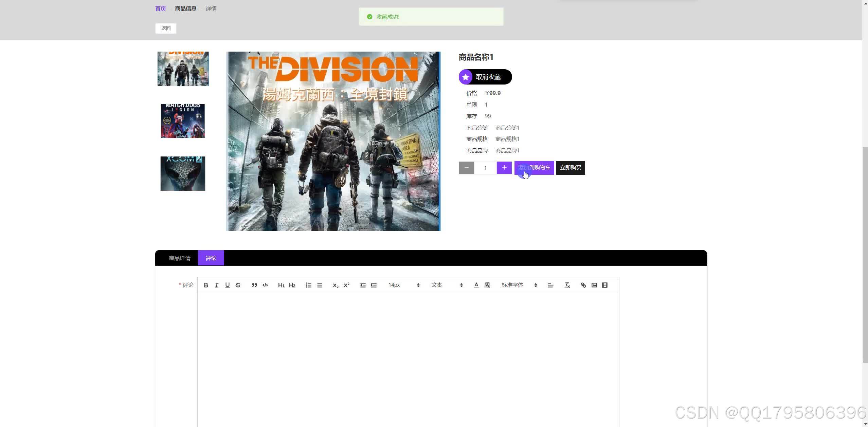
Task: Select the 评论 tab
Action: click(x=211, y=258)
